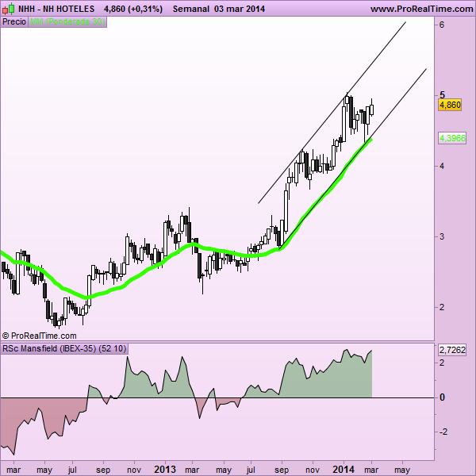Screen dimensions: 476x476
Task: Click the 2,7262 Mansfield value box
Action: [x=452, y=350]
